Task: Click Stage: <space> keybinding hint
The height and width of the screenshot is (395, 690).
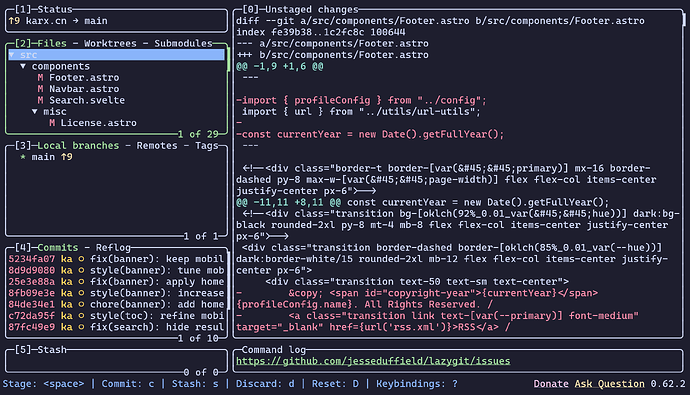Action: click(43, 384)
